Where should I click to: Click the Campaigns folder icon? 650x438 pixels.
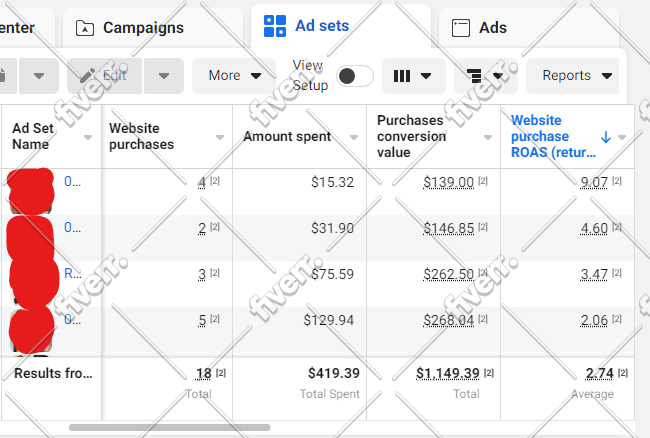[85, 28]
